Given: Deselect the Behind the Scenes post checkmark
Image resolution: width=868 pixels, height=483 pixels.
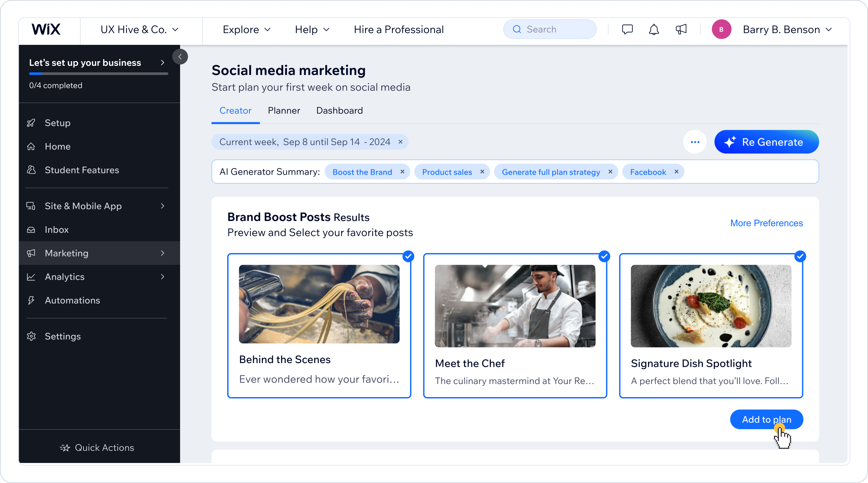Looking at the screenshot, I should pyautogui.click(x=408, y=256).
